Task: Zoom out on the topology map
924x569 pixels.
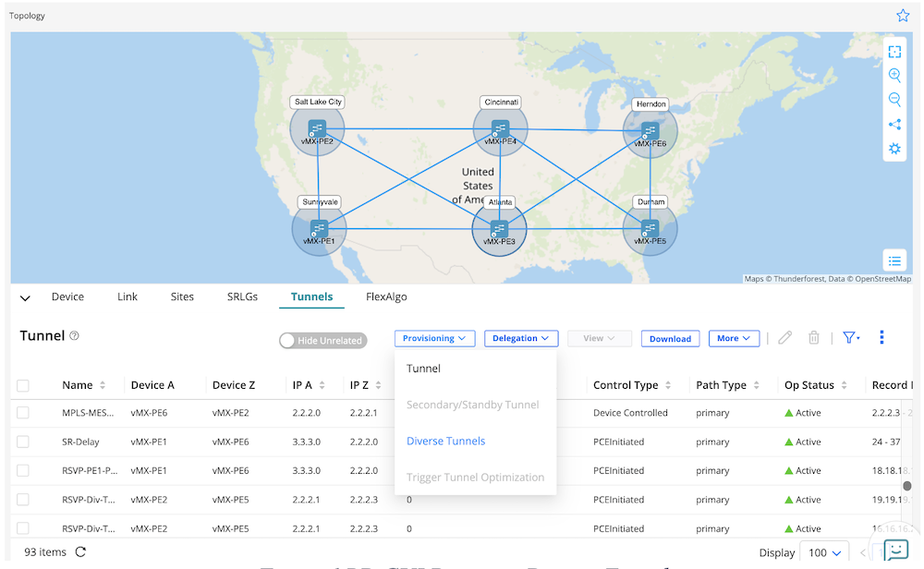Action: [894, 100]
